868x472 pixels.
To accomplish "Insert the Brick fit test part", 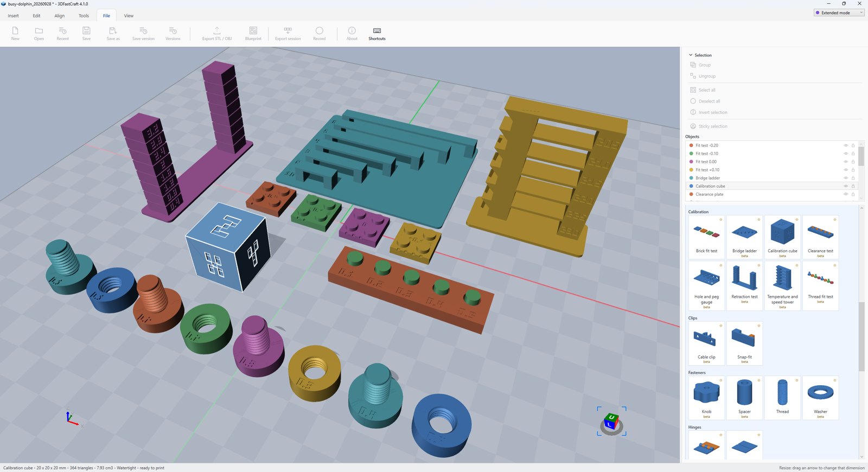I will (706, 237).
